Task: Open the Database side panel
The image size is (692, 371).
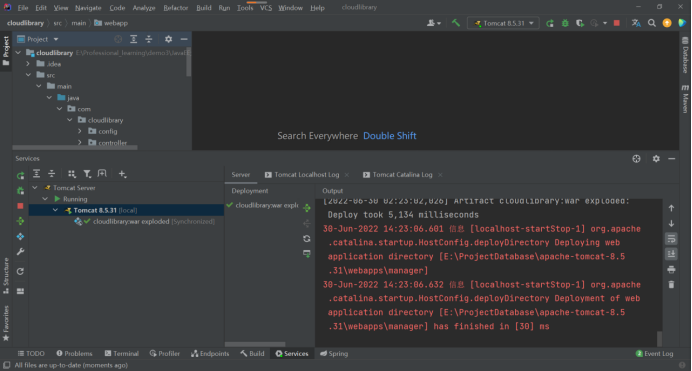Action: 685,55
